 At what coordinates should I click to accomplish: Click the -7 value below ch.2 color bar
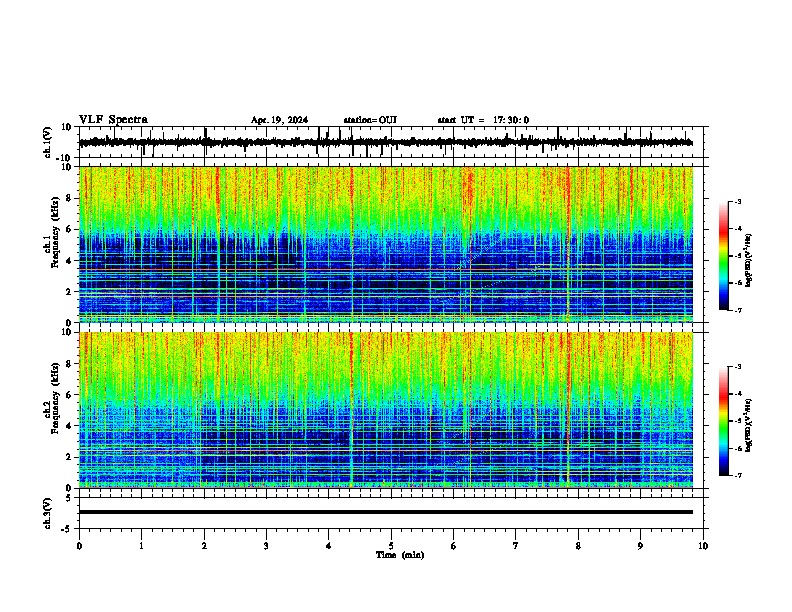point(737,475)
